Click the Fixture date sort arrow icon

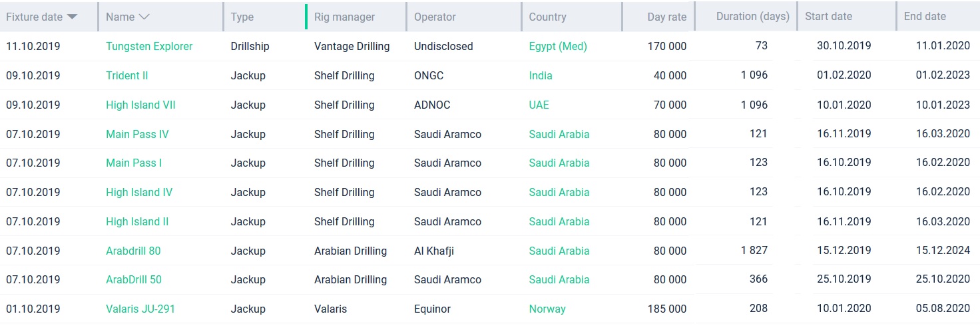(x=72, y=17)
